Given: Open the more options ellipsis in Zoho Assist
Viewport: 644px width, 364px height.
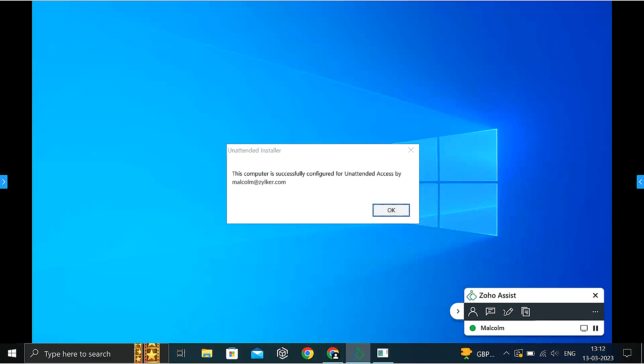Looking at the screenshot, I should pyautogui.click(x=595, y=312).
